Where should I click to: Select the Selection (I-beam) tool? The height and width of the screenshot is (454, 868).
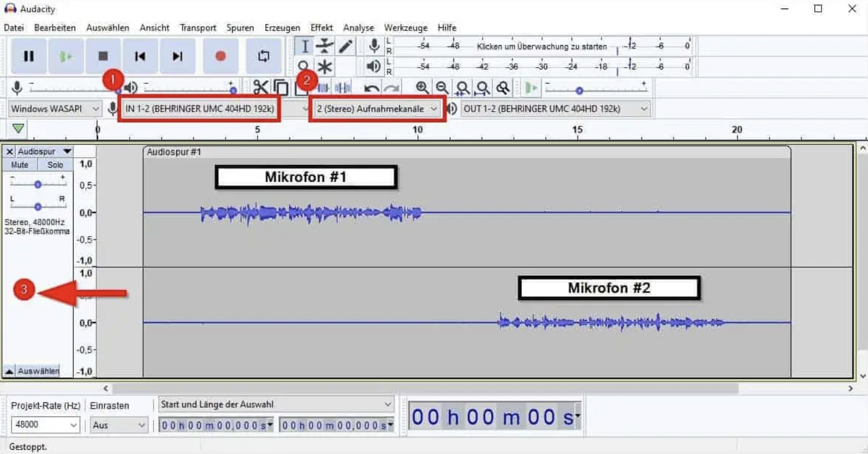[304, 47]
